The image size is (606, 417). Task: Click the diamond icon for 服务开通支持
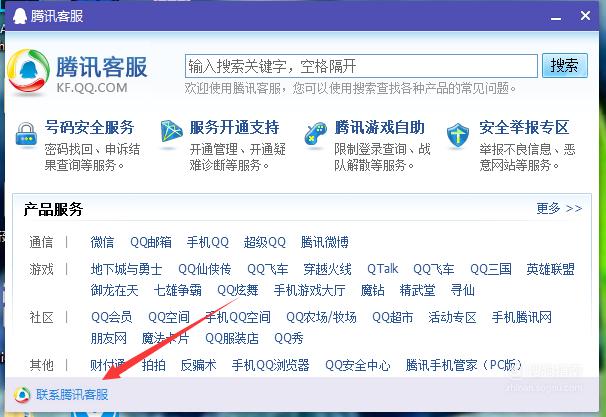coord(171,132)
